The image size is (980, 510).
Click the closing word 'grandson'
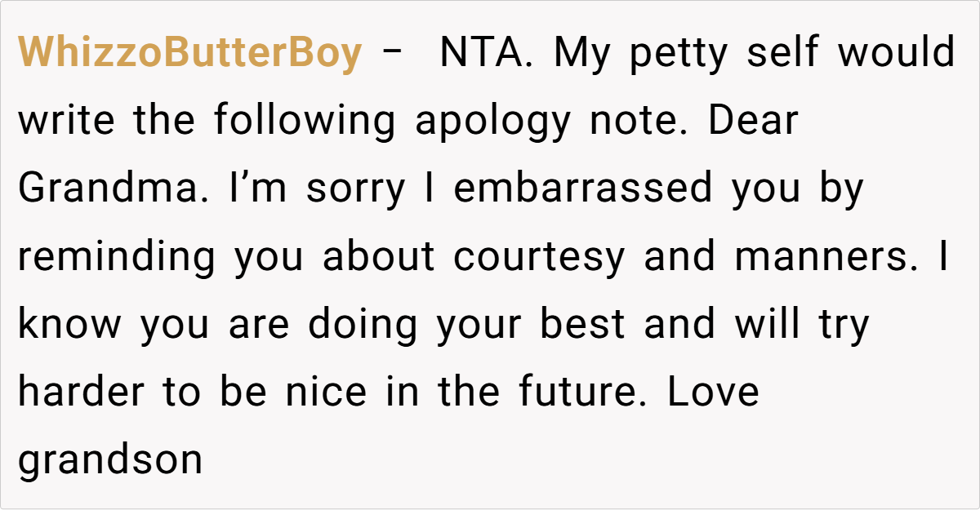(x=110, y=460)
